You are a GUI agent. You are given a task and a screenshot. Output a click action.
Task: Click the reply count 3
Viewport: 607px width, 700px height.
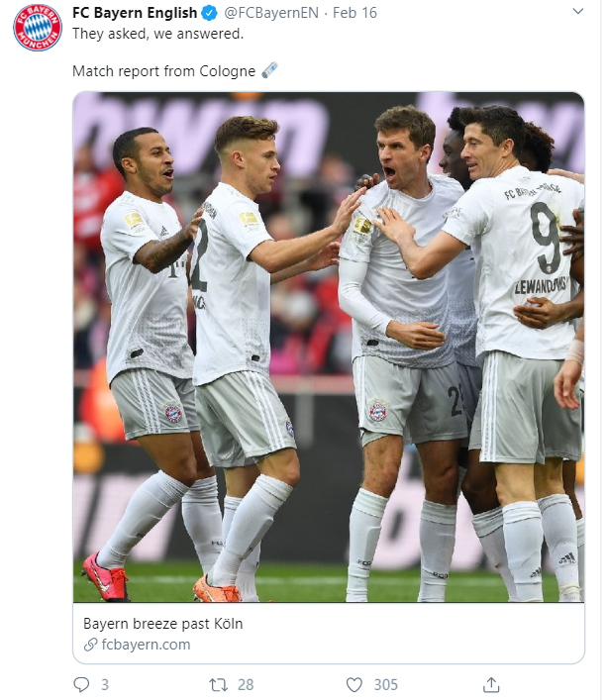pos(105,684)
